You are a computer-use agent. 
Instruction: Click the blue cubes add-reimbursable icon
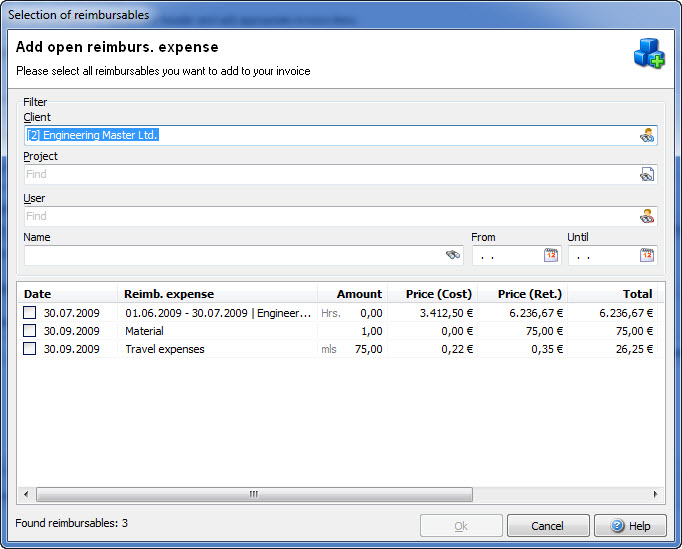pyautogui.click(x=649, y=54)
